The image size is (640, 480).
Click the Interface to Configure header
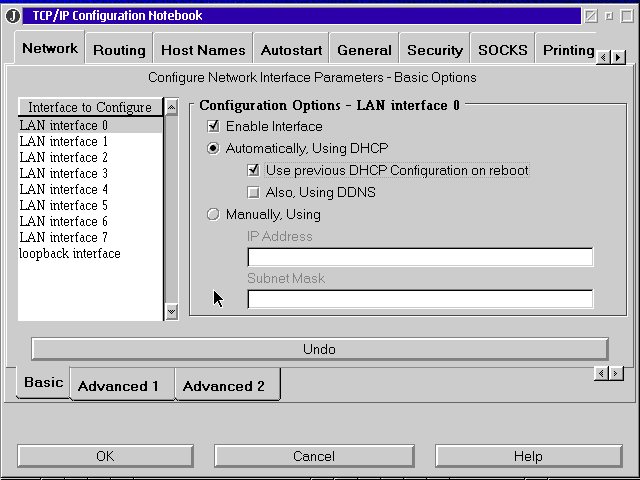(90, 107)
